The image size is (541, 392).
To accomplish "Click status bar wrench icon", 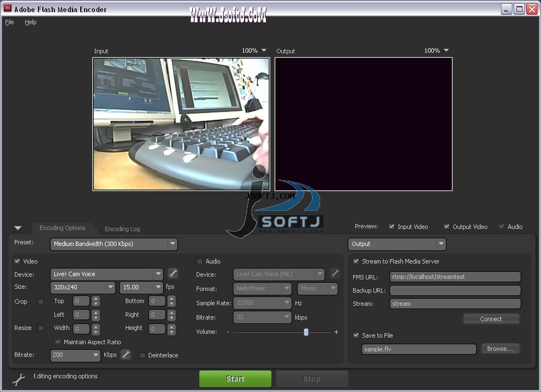I will (x=18, y=379).
